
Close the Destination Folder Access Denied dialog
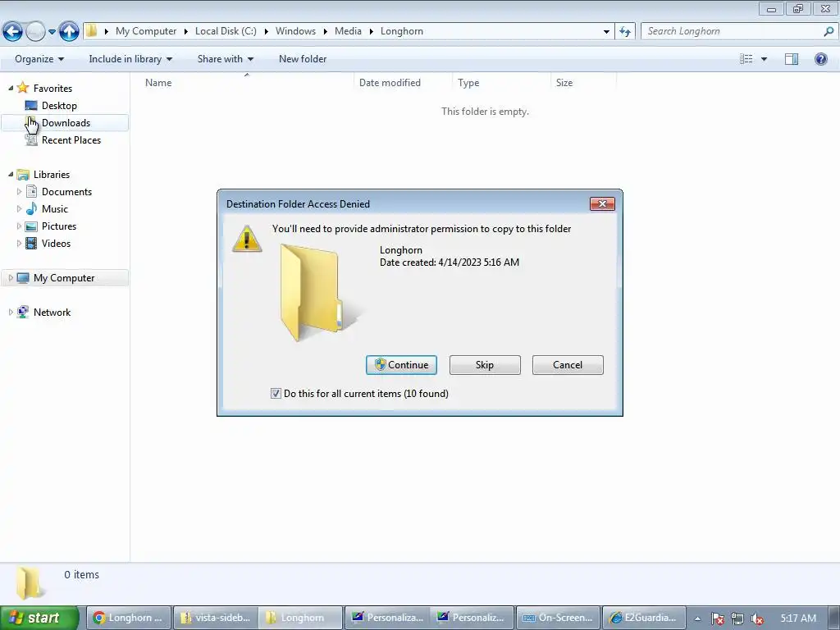[602, 203]
